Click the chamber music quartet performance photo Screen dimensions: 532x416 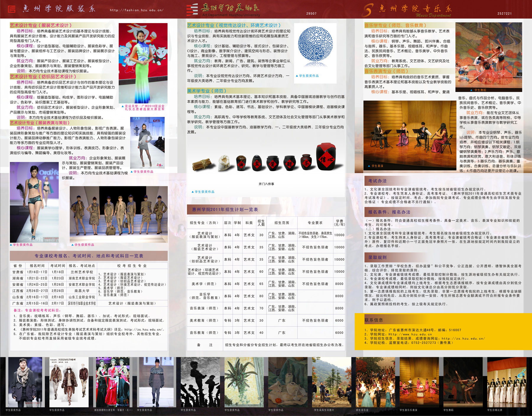click(410, 135)
